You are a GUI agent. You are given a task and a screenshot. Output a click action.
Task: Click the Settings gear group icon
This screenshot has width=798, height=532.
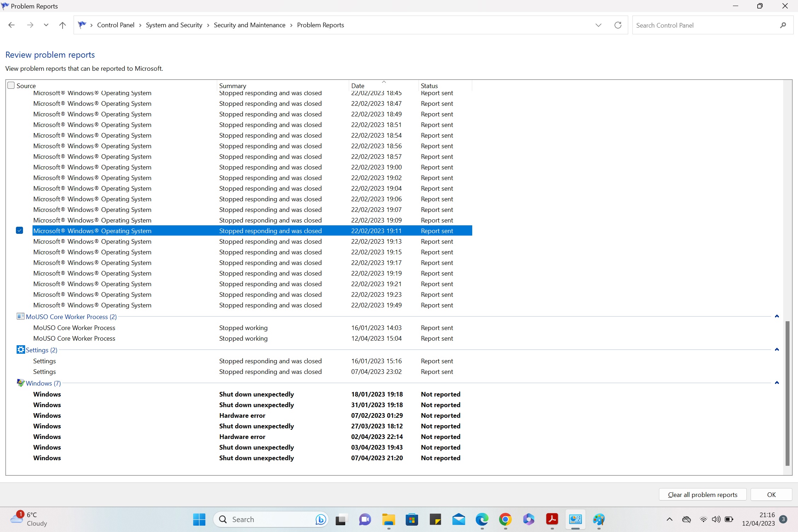point(21,349)
